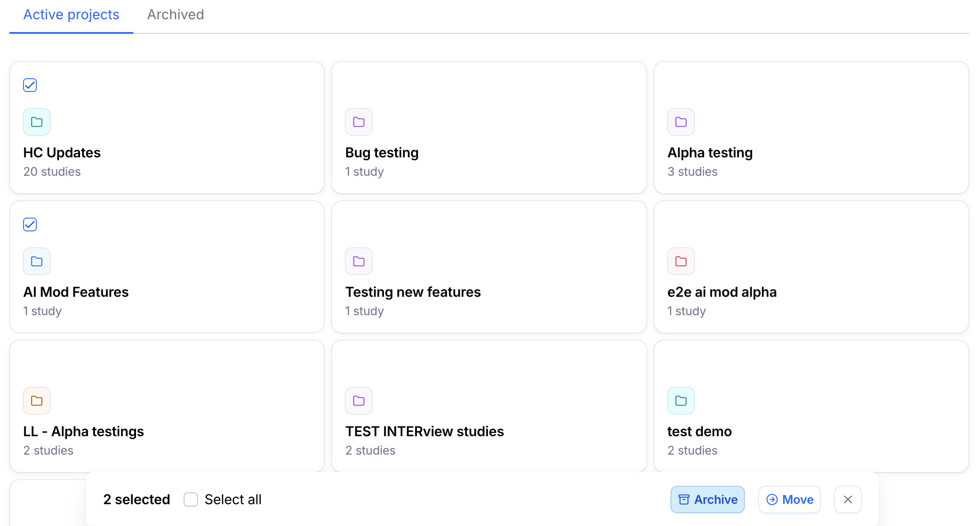Image resolution: width=980 pixels, height=526 pixels.
Task: Open the Active projects tab
Action: (71, 15)
